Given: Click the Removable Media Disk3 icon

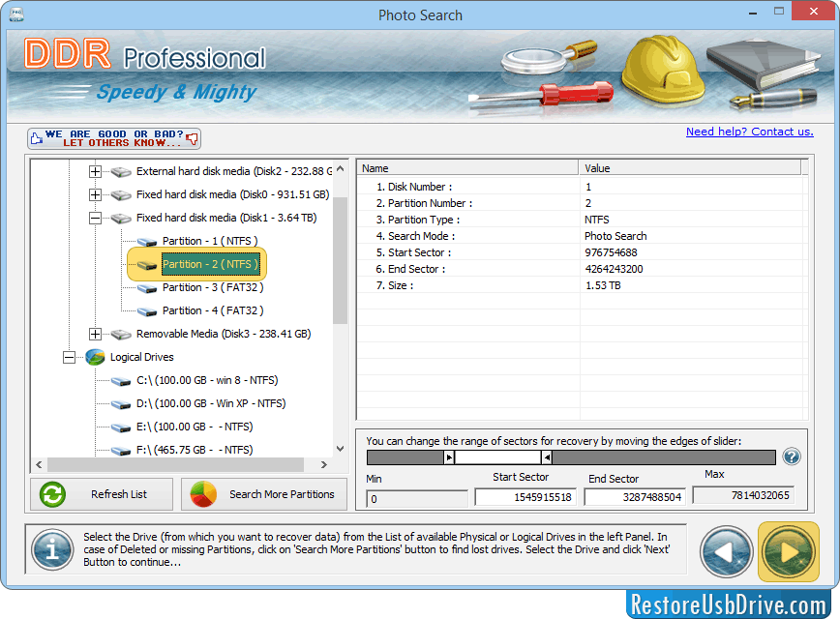Looking at the screenshot, I should click(121, 334).
